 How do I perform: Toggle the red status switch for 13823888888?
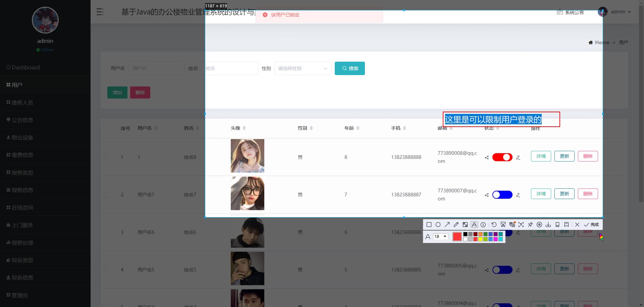coord(502,157)
